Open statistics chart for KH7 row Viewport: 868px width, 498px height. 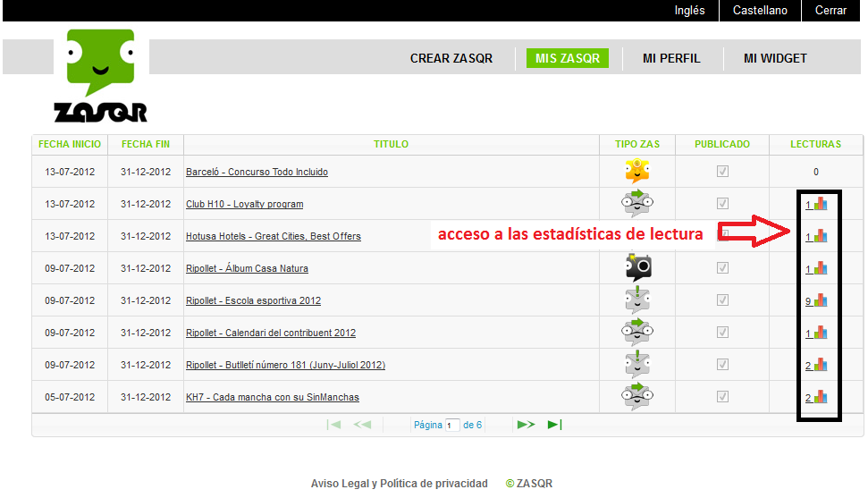(x=821, y=397)
